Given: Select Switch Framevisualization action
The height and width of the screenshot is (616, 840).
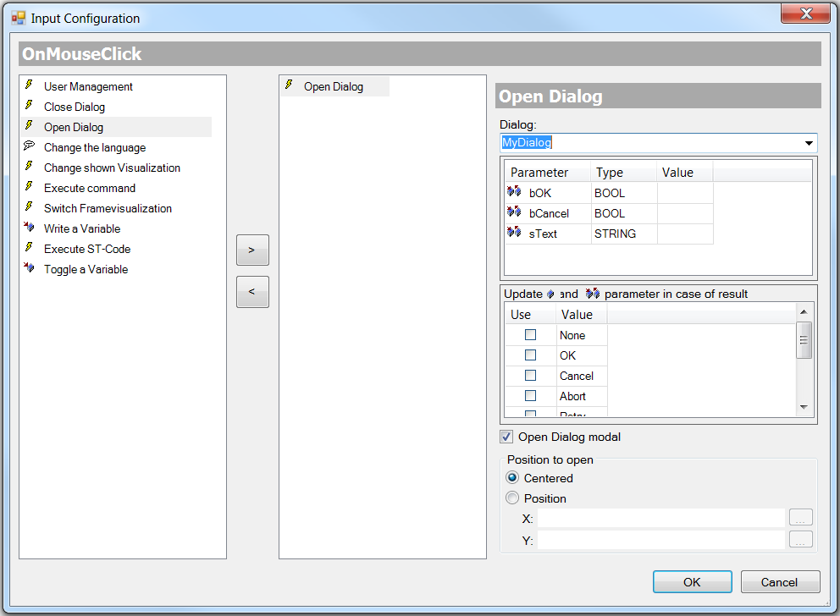Looking at the screenshot, I should click(x=108, y=209).
